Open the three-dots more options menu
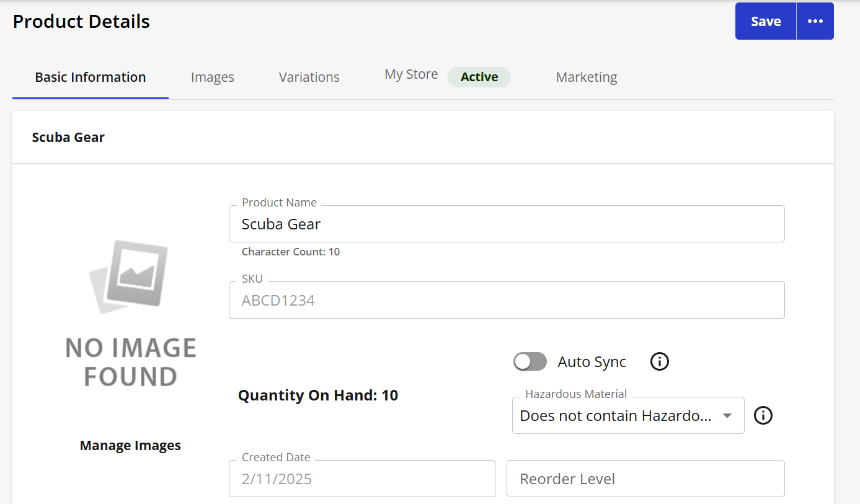Image resolution: width=860 pixels, height=504 pixels. pyautogui.click(x=815, y=21)
